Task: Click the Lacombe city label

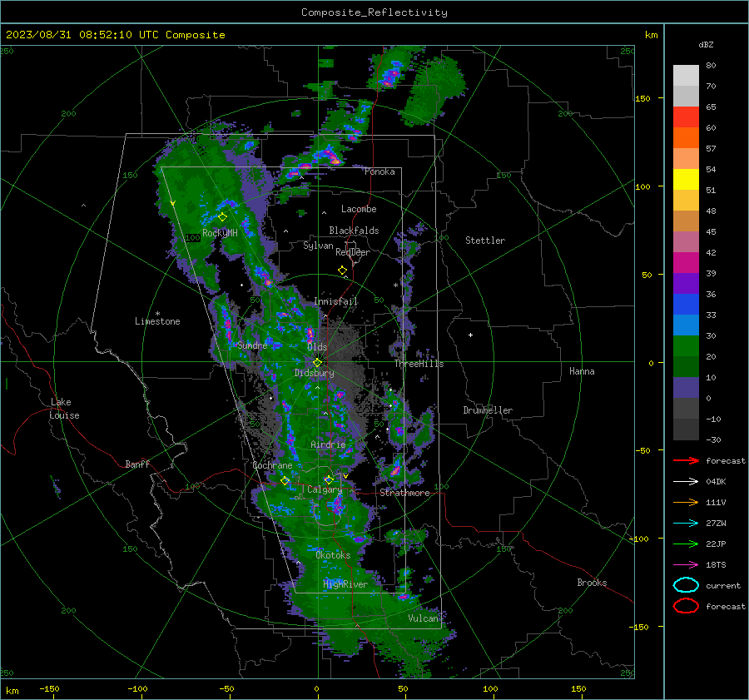Action: 359,209
